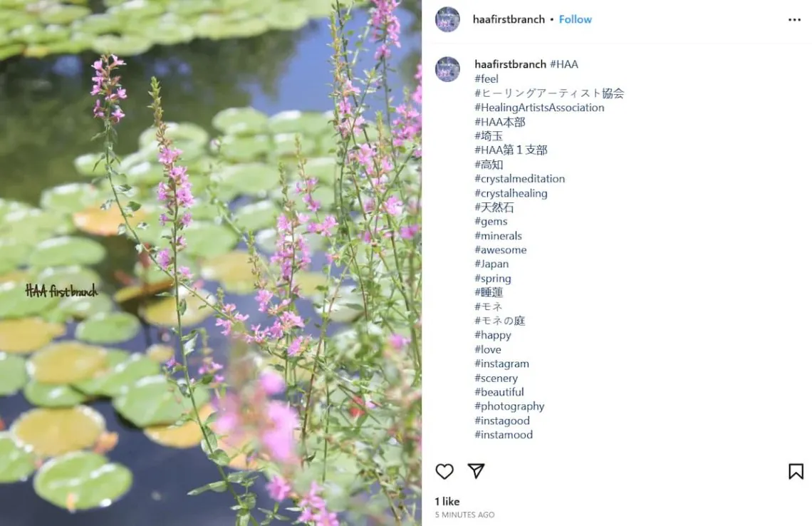Follow the haafirstbranch account

point(575,19)
